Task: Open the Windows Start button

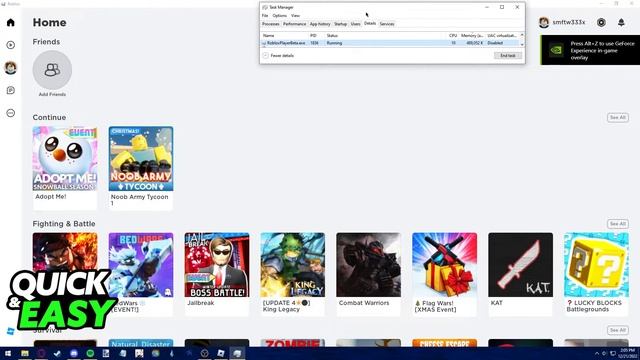Action: click(x=8, y=353)
